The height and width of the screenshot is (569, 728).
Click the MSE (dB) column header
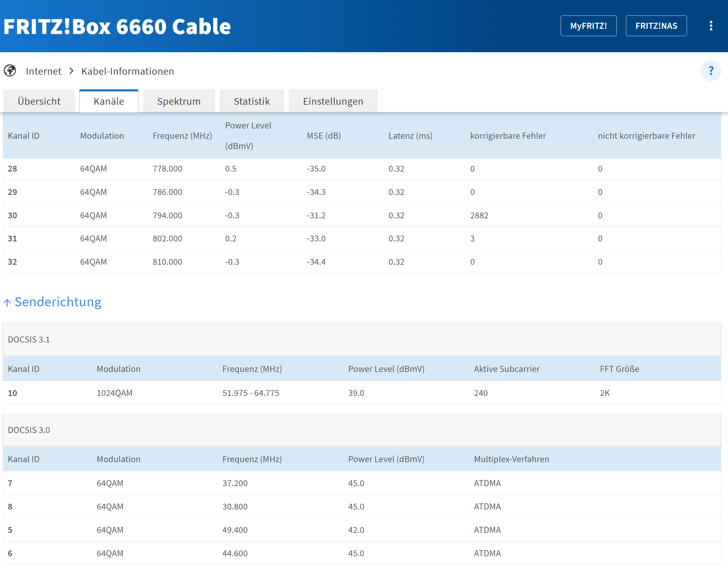(x=324, y=136)
